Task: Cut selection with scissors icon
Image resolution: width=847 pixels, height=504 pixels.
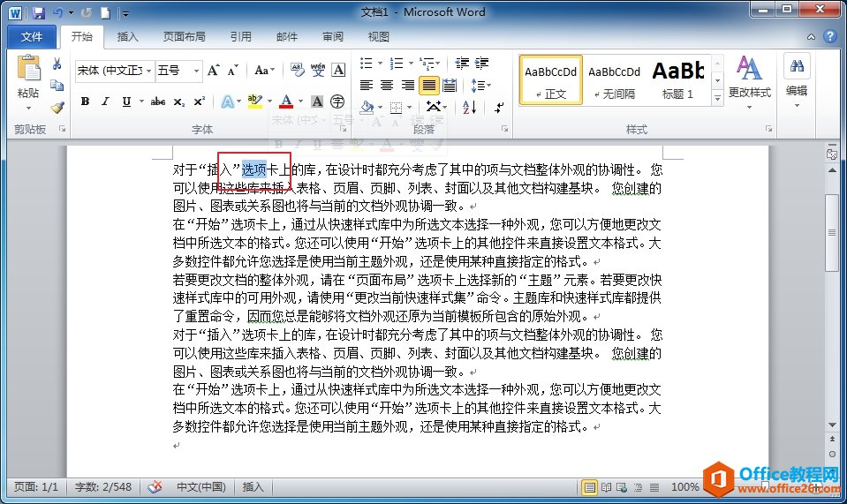Action: click(x=57, y=64)
